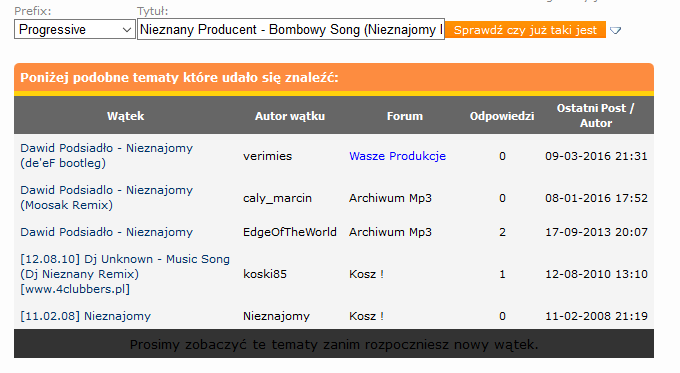Open the '[11.02.08] Nieznajomy' thread
This screenshot has height=373, width=680.
click(85, 316)
